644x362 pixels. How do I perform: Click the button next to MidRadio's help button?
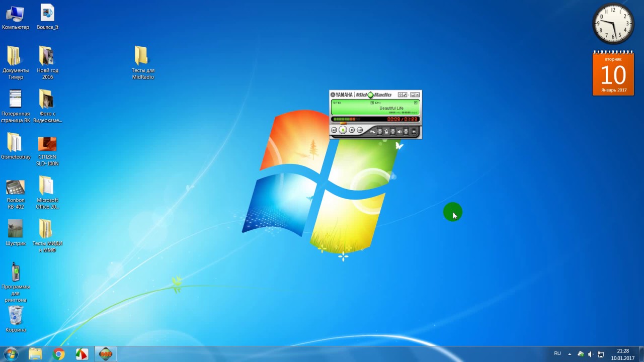tap(405, 95)
